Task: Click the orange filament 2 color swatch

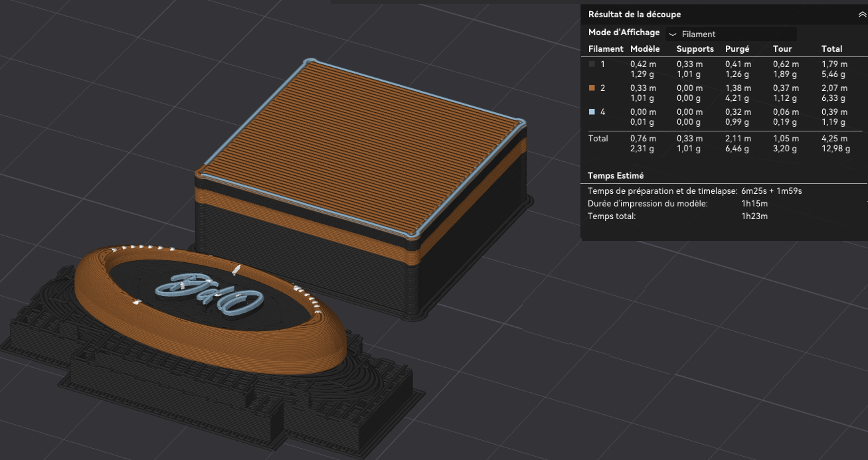Action: (592, 88)
